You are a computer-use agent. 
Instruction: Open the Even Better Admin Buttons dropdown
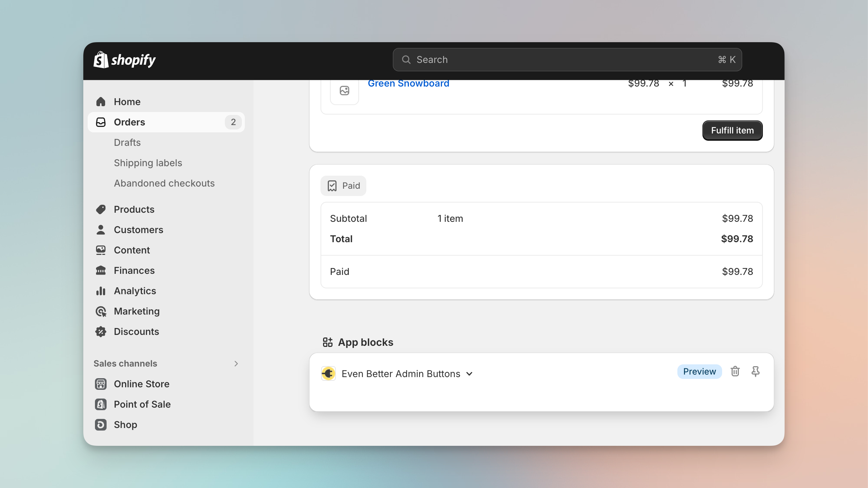pos(470,374)
